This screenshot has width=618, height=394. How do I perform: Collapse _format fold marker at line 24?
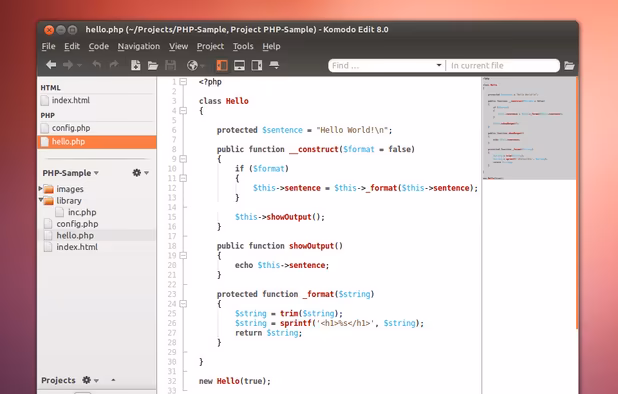(183, 304)
